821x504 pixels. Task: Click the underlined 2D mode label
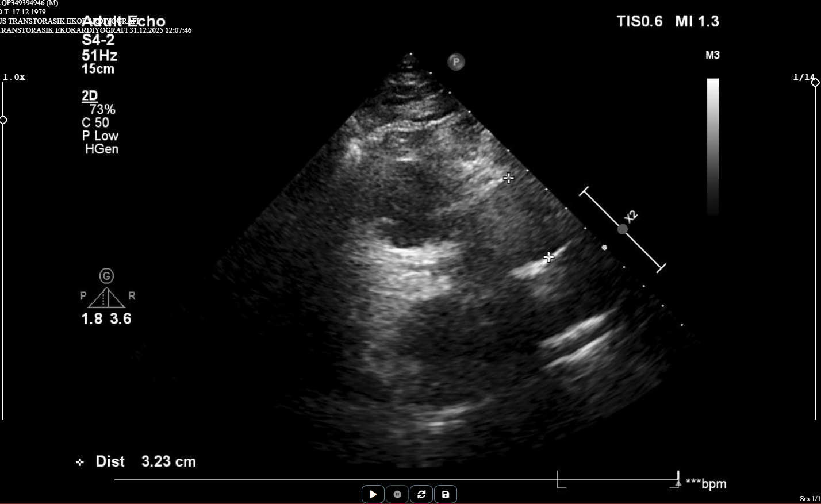click(90, 96)
